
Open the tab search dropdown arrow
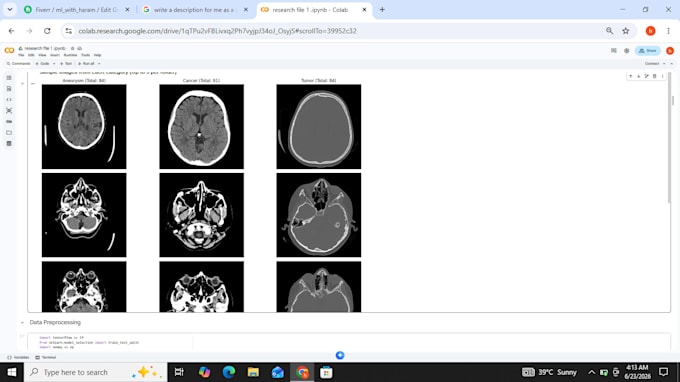coord(10,10)
